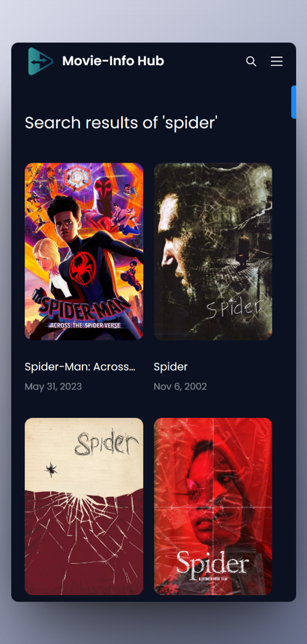
Task: Click the white 'Spider' title on red poster
Action: click(213, 564)
